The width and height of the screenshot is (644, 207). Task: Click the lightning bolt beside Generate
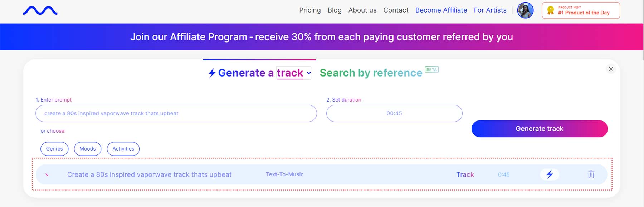[x=212, y=73]
